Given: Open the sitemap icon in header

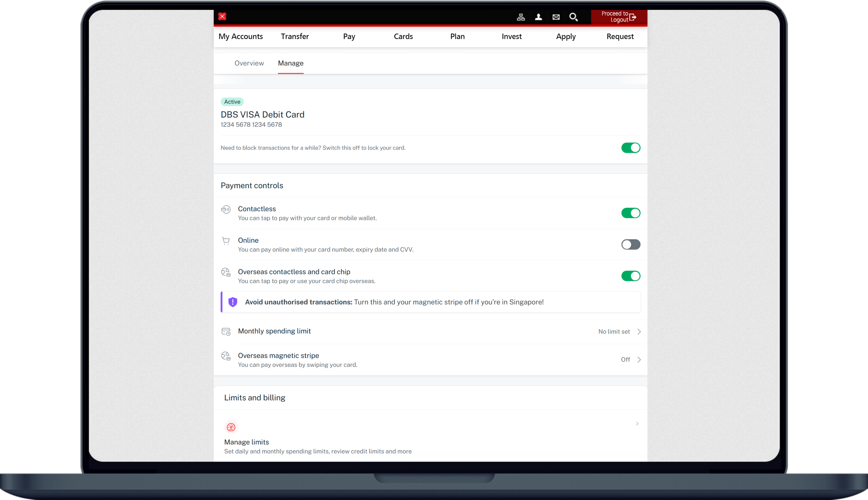Looking at the screenshot, I should [520, 17].
